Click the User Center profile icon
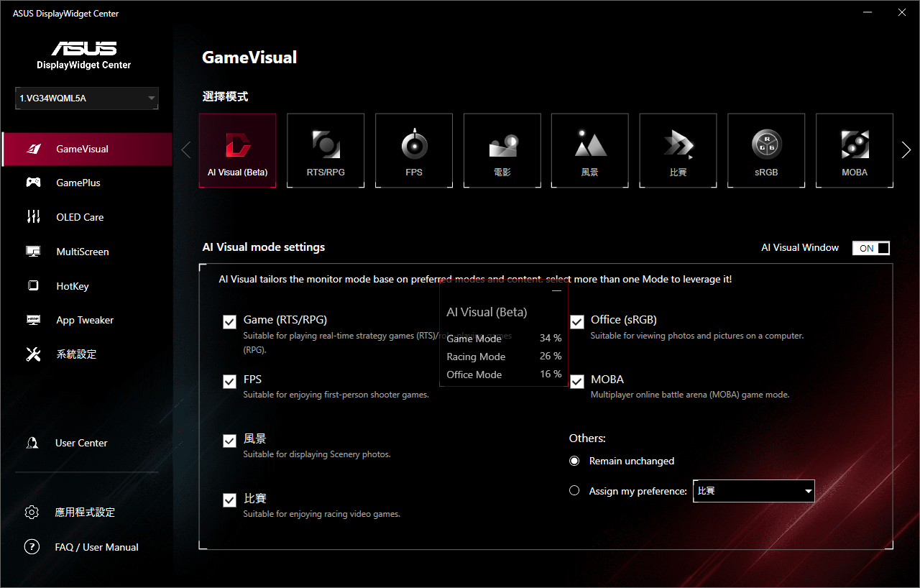Screen dimensions: 920x588 click(x=32, y=443)
